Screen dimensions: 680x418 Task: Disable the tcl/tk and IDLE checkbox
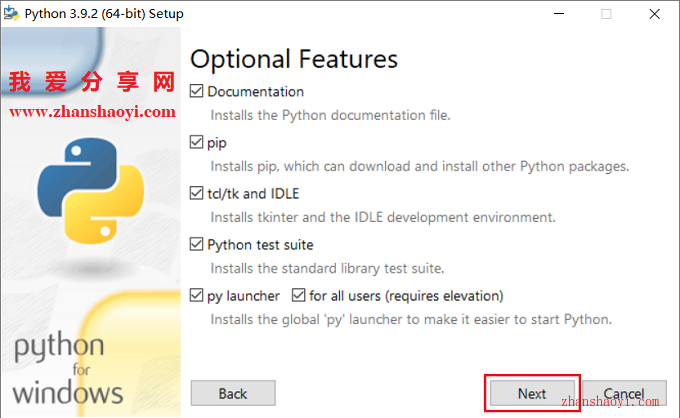(x=196, y=193)
